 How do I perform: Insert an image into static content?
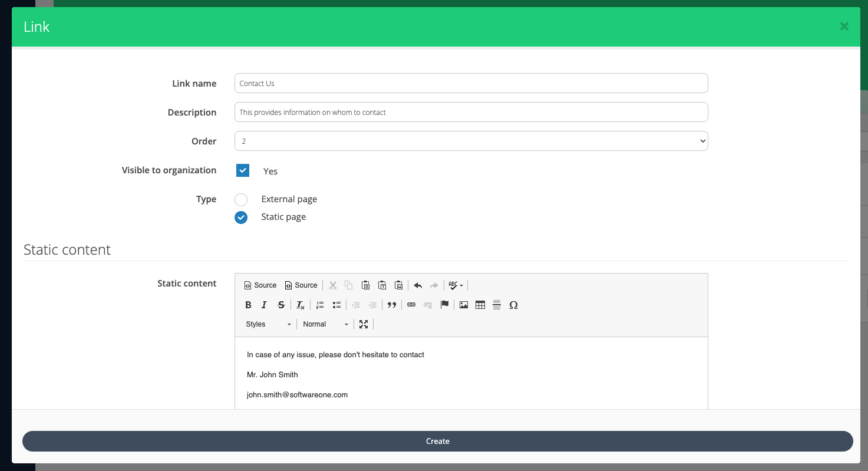coord(464,305)
